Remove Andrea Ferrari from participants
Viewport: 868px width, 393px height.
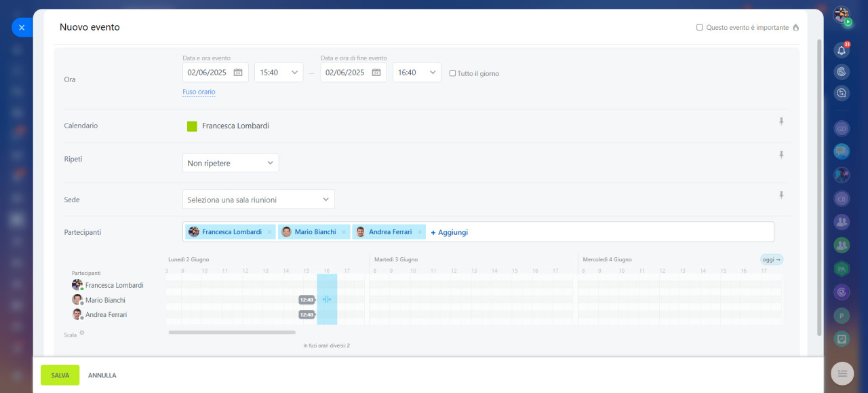(x=419, y=232)
